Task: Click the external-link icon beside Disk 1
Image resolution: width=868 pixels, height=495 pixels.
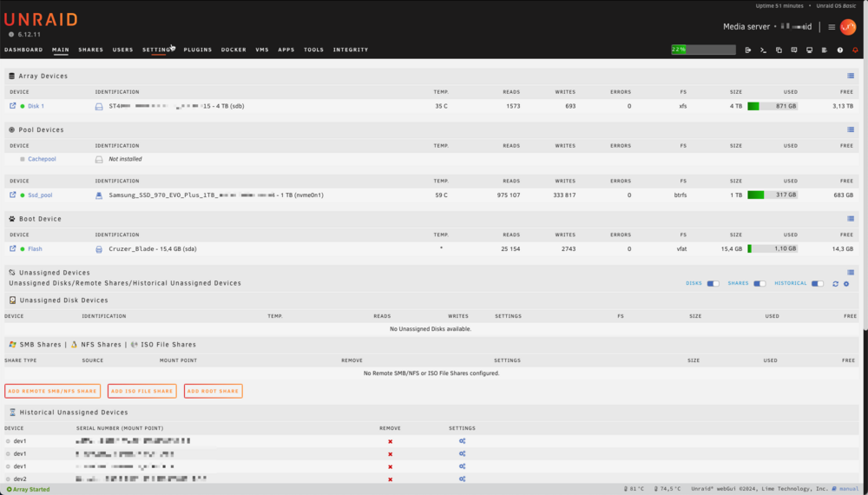Action: click(13, 106)
